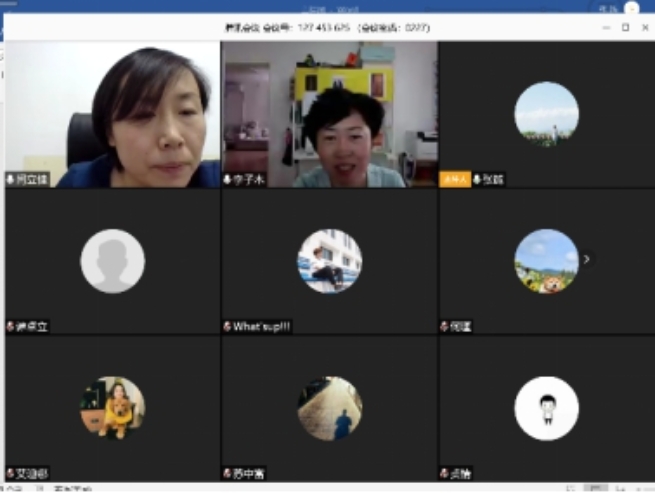Minimize the meeting window
This screenshot has height=493, width=655.
coord(606,28)
